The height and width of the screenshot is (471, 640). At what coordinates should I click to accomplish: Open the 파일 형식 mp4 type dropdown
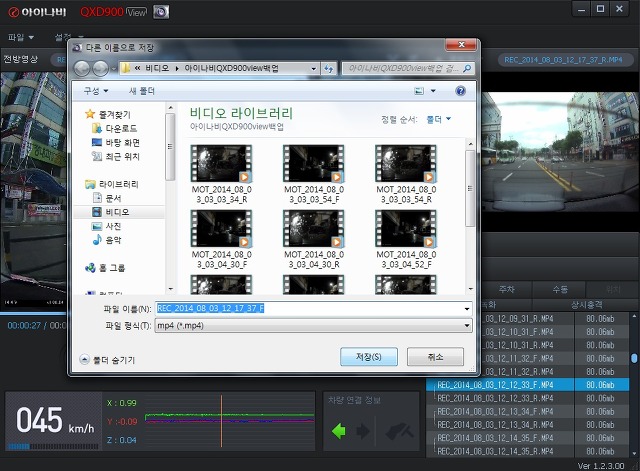click(x=313, y=326)
